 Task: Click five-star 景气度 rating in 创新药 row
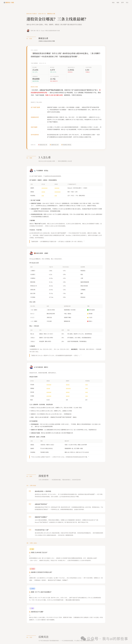[x=44, y=188]
